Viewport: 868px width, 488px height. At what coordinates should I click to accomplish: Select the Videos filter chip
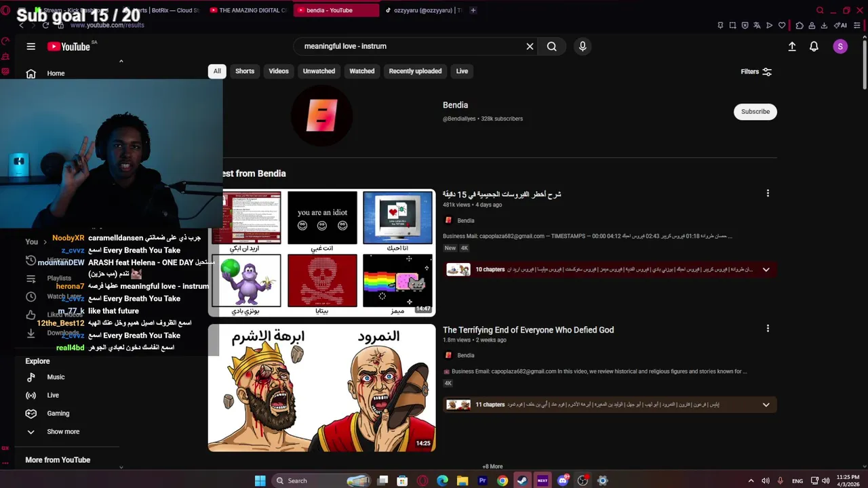point(279,71)
